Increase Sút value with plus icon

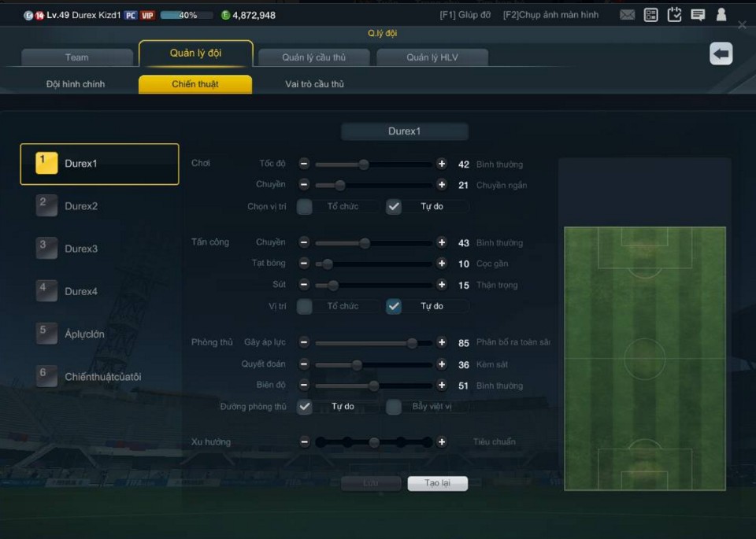click(x=441, y=285)
